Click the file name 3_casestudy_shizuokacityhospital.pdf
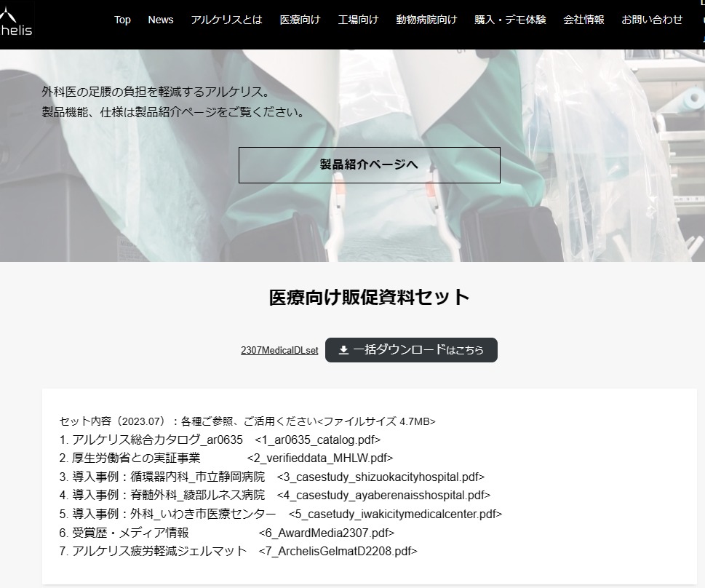 tap(381, 477)
